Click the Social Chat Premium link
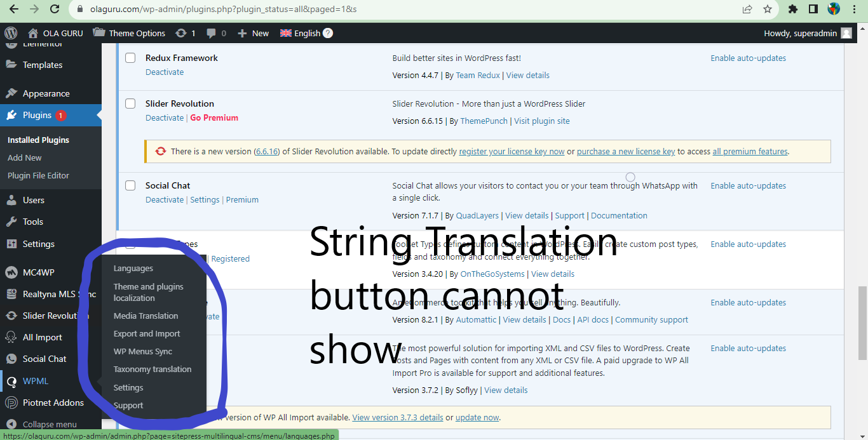 (x=242, y=199)
